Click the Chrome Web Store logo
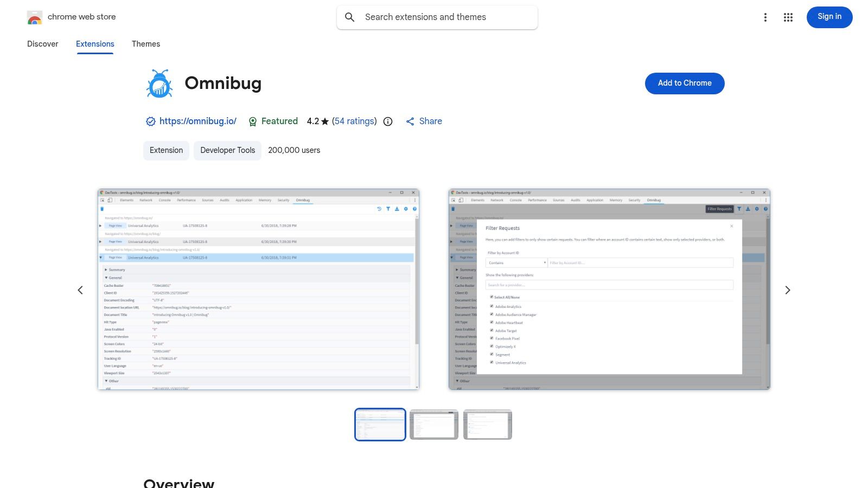The height and width of the screenshot is (488, 868). [35, 17]
